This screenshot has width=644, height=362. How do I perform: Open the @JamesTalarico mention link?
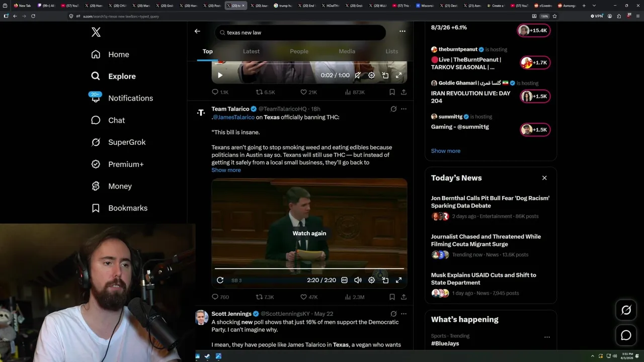coord(233,117)
